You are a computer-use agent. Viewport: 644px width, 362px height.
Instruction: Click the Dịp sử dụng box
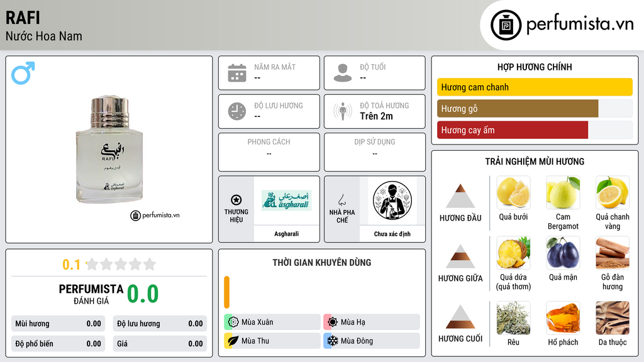(x=375, y=152)
